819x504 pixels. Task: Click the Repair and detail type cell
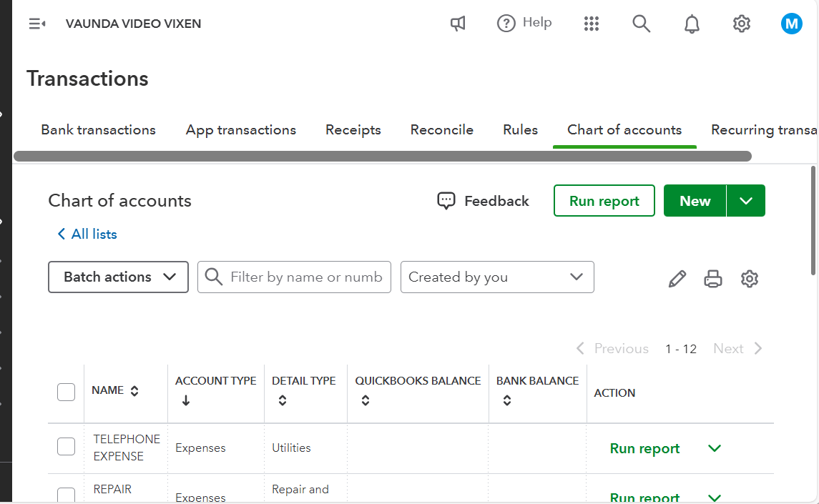(300, 490)
